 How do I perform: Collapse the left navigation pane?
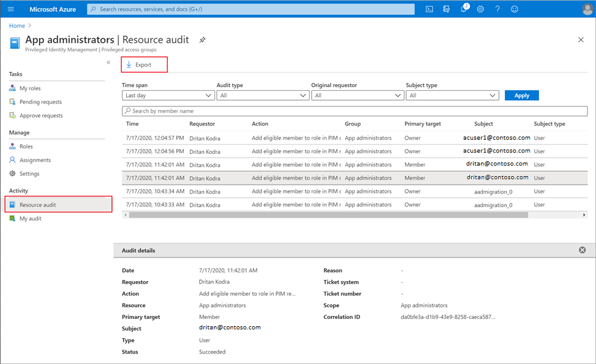coord(108,62)
